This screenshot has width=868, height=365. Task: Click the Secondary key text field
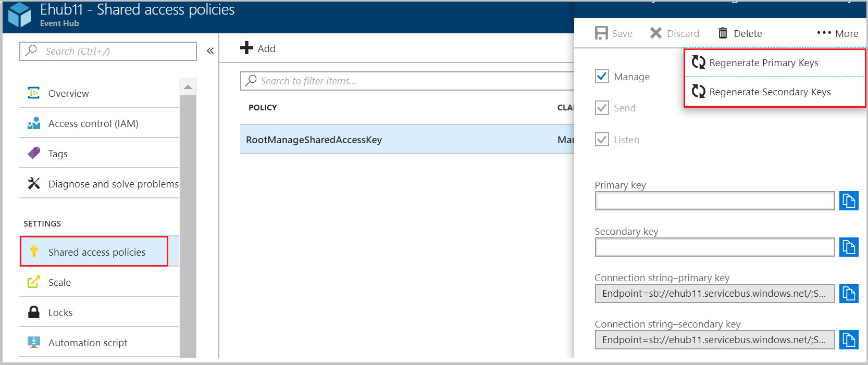point(715,247)
